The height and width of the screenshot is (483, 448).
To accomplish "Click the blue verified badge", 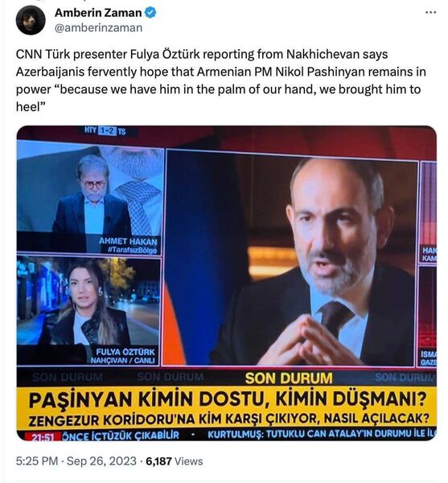I will [x=150, y=13].
